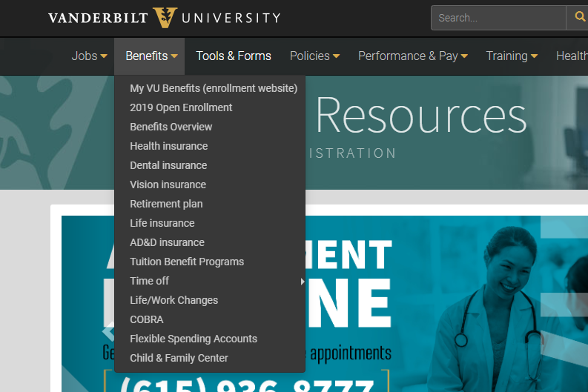Focus the Search input field

click(498, 18)
